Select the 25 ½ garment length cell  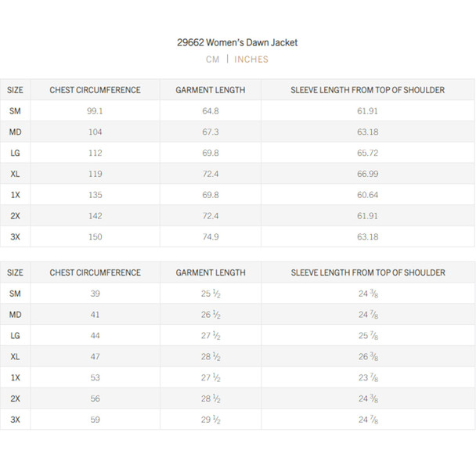coord(210,294)
